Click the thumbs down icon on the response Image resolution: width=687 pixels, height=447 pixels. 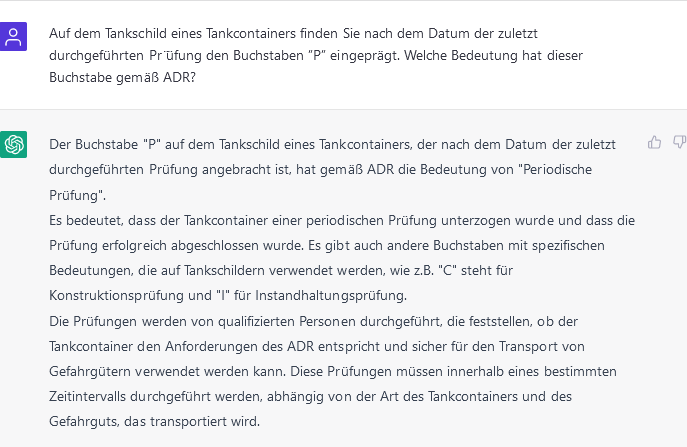(x=679, y=142)
